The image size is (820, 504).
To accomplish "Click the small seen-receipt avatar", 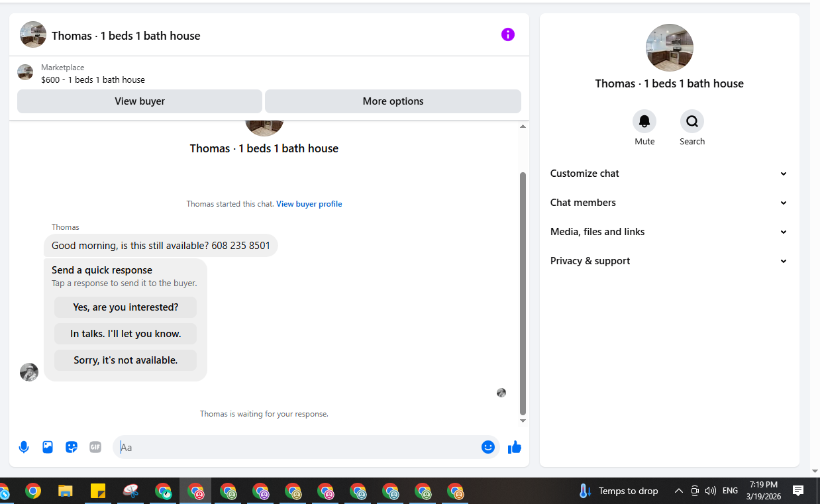I will 501,393.
